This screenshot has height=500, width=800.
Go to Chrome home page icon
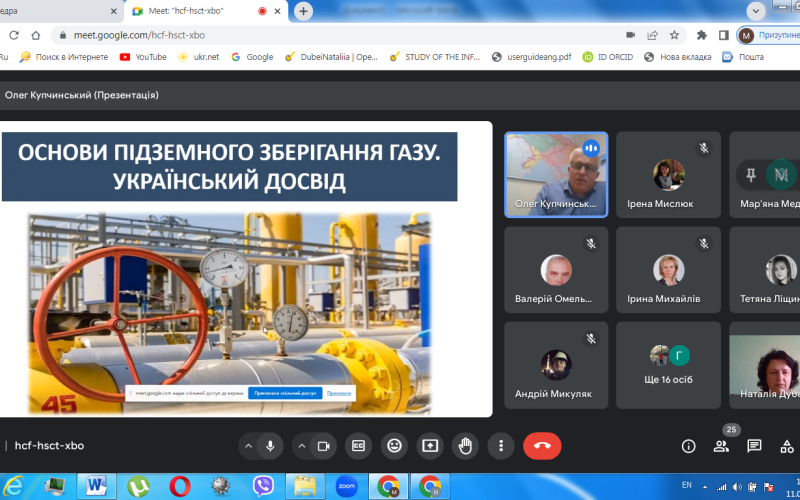36,35
